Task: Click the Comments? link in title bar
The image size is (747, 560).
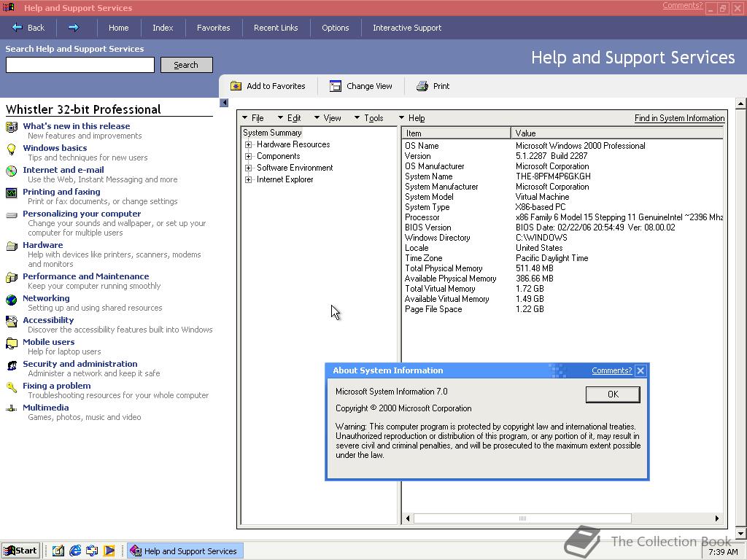Action: click(x=682, y=5)
